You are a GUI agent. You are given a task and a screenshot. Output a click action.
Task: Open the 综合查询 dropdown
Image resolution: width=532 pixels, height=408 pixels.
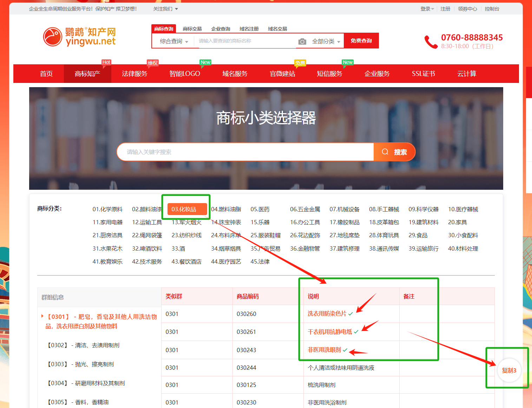[x=174, y=41]
